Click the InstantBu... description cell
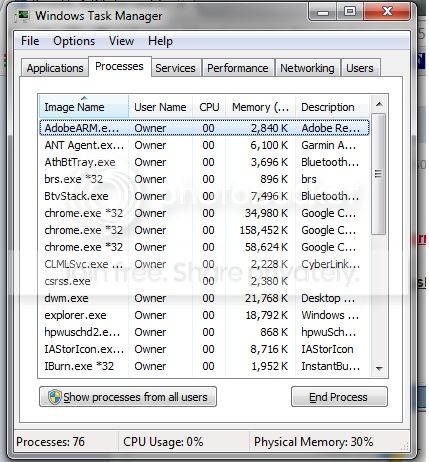 330,366
